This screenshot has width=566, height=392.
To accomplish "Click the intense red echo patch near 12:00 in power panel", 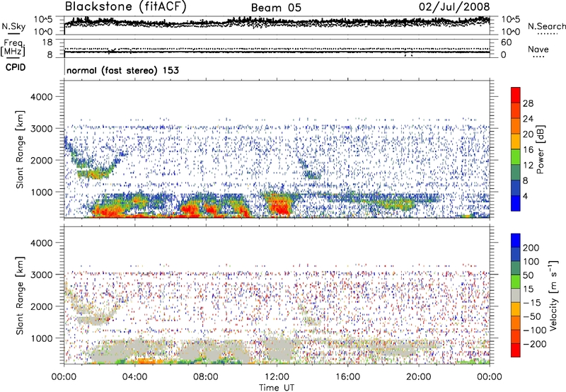I will (x=279, y=205).
